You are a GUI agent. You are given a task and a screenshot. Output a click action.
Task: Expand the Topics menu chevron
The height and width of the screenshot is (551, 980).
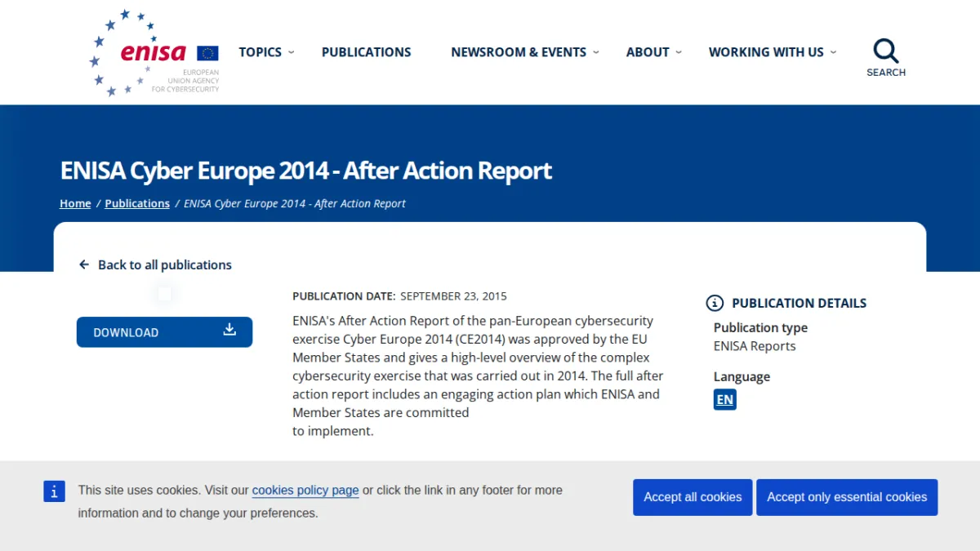(292, 52)
